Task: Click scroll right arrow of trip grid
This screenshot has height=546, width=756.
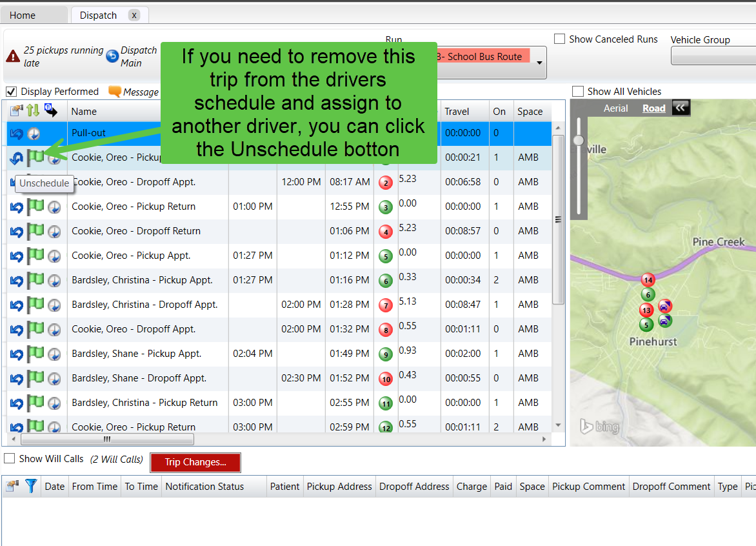Action: [544, 439]
